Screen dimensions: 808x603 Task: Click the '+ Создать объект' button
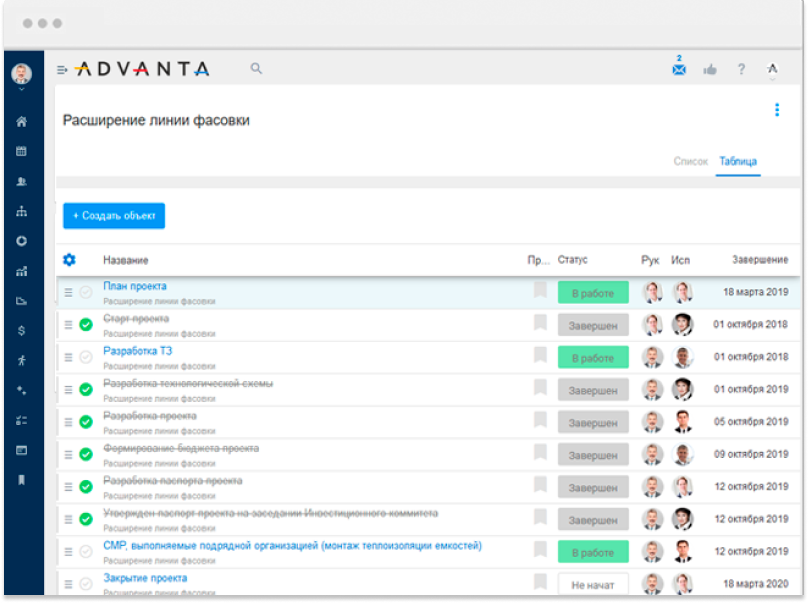114,216
